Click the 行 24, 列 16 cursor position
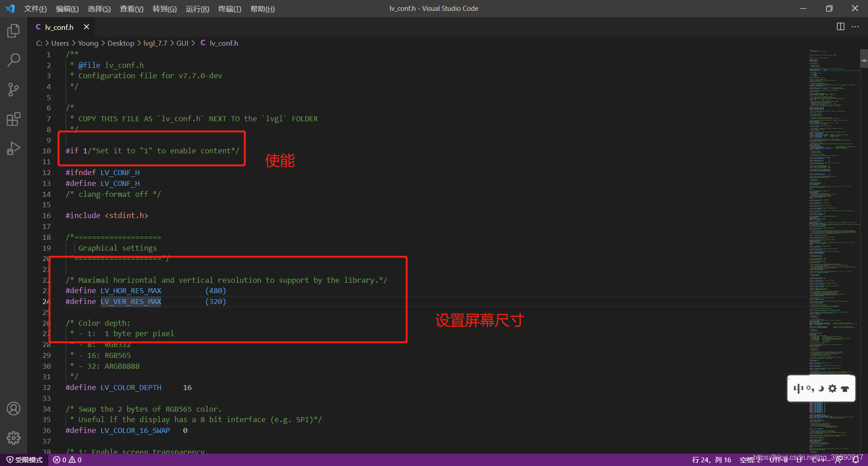The height and width of the screenshot is (466, 868). [x=711, y=460]
